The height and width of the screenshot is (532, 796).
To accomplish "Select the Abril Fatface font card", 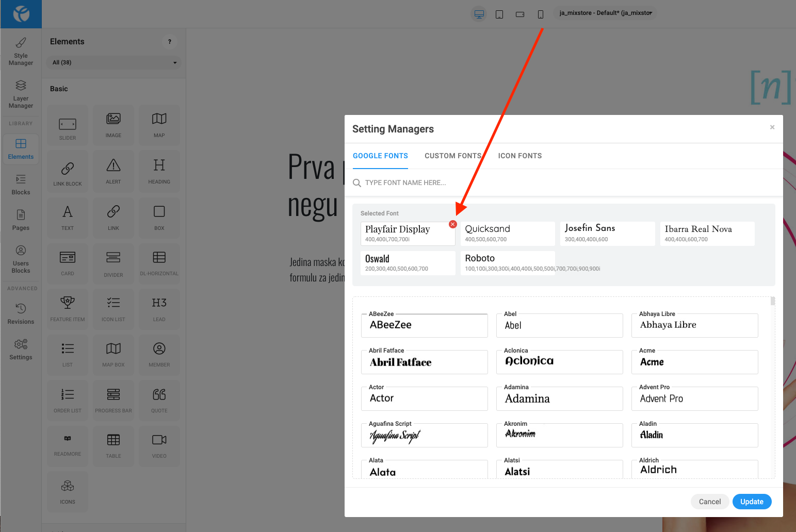I will point(424,362).
